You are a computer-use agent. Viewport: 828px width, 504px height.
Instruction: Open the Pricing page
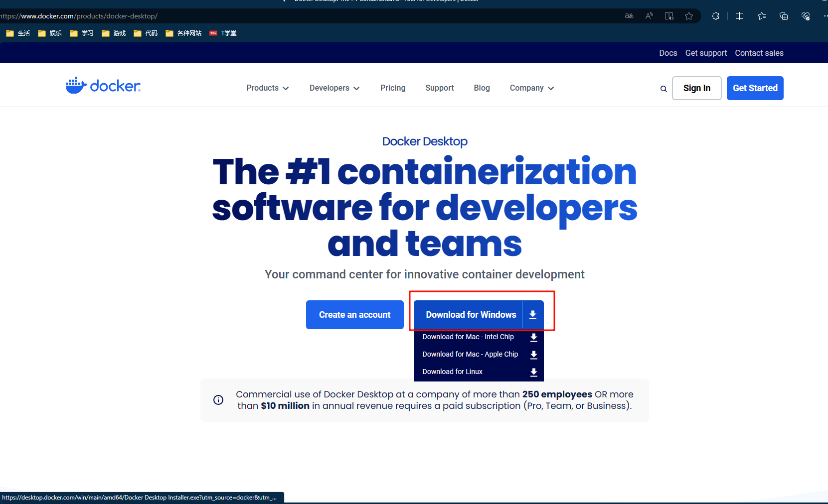click(393, 88)
